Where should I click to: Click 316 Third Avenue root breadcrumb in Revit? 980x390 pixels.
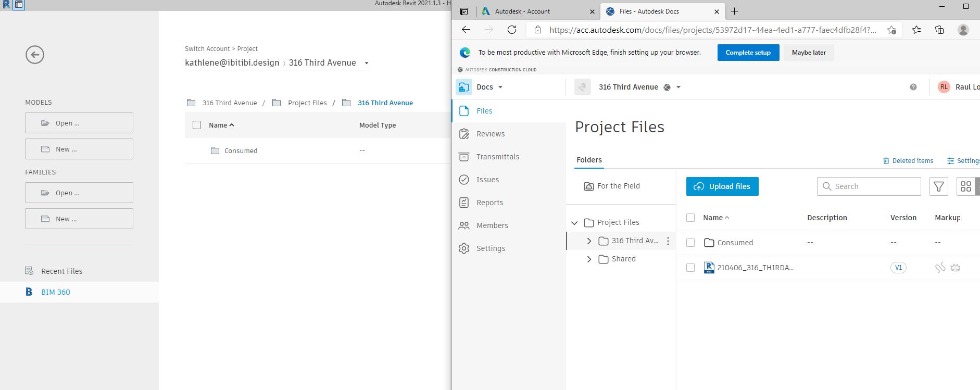tap(230, 103)
